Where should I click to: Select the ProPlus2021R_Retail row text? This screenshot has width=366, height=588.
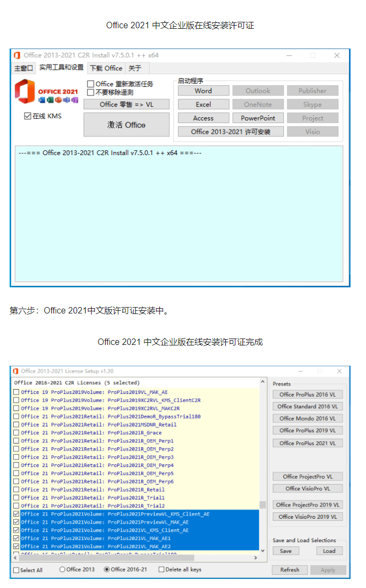coord(93,490)
